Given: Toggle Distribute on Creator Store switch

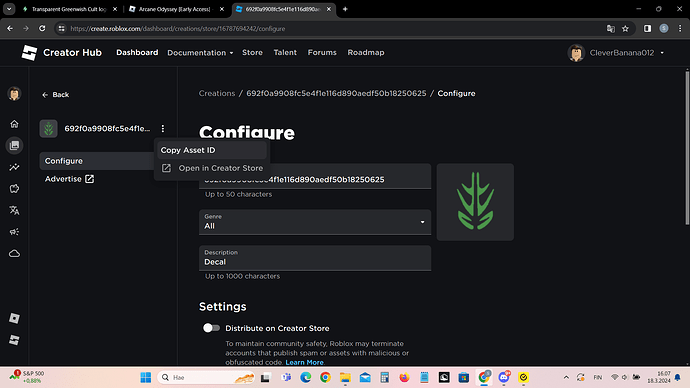Looking at the screenshot, I should 211,328.
